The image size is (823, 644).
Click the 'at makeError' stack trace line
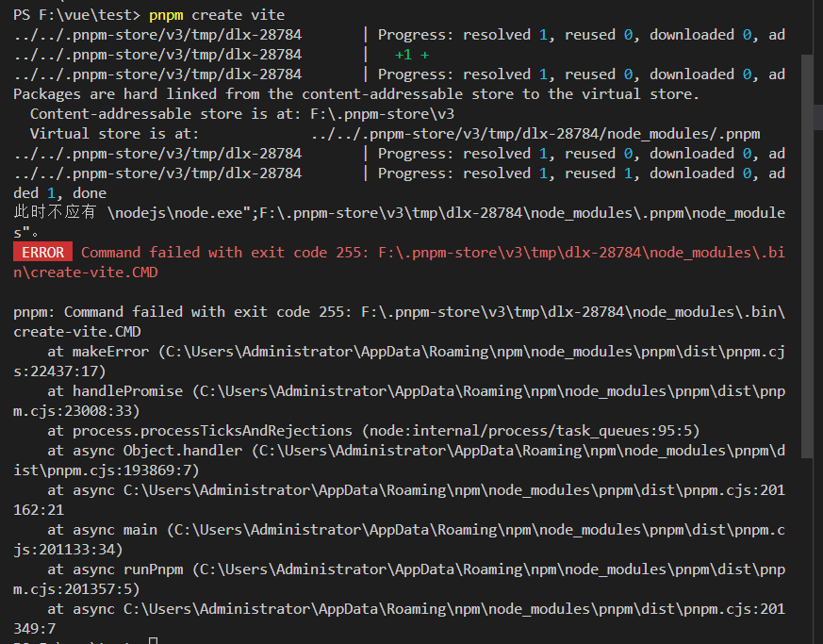[417, 352]
